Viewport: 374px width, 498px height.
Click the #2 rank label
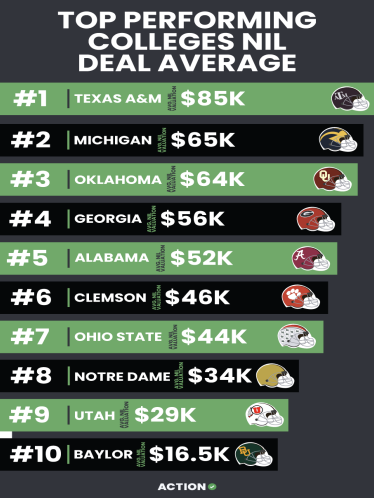click(31, 140)
